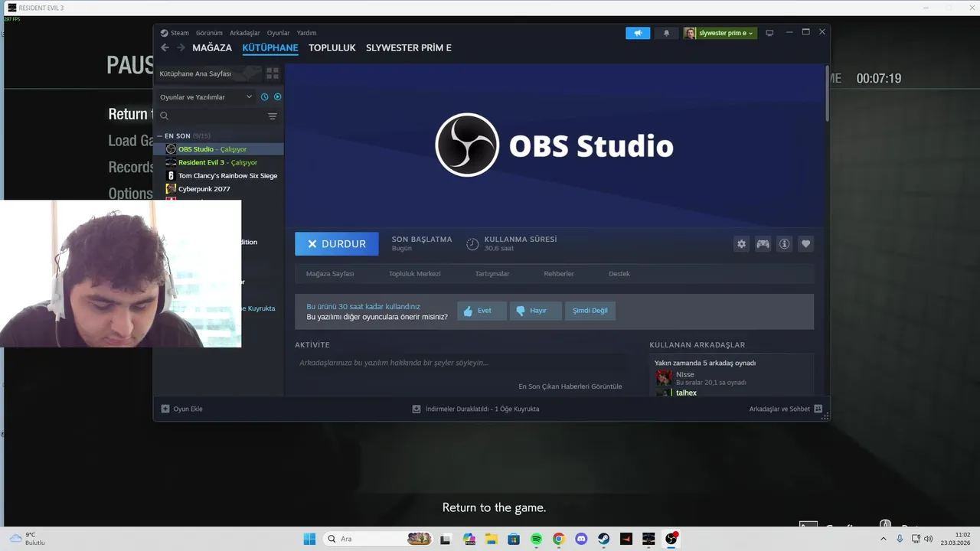This screenshot has width=980, height=551.
Task: Open Google Chrome from the taskbar
Action: pos(558,539)
